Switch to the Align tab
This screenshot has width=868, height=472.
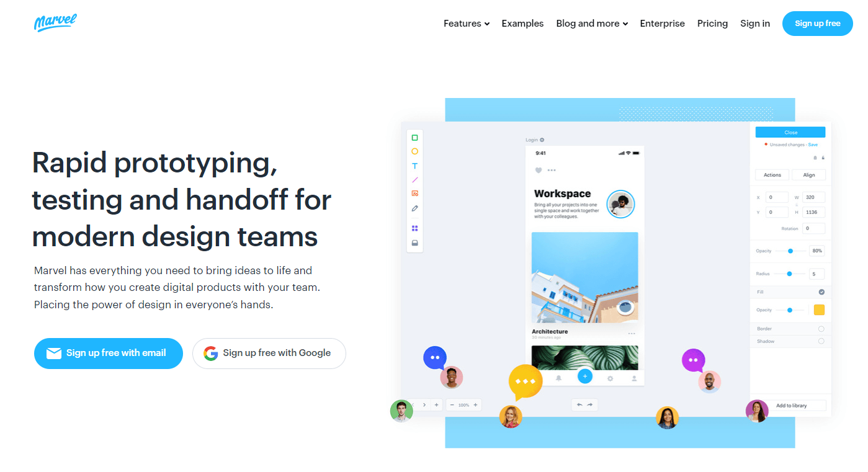coord(809,175)
